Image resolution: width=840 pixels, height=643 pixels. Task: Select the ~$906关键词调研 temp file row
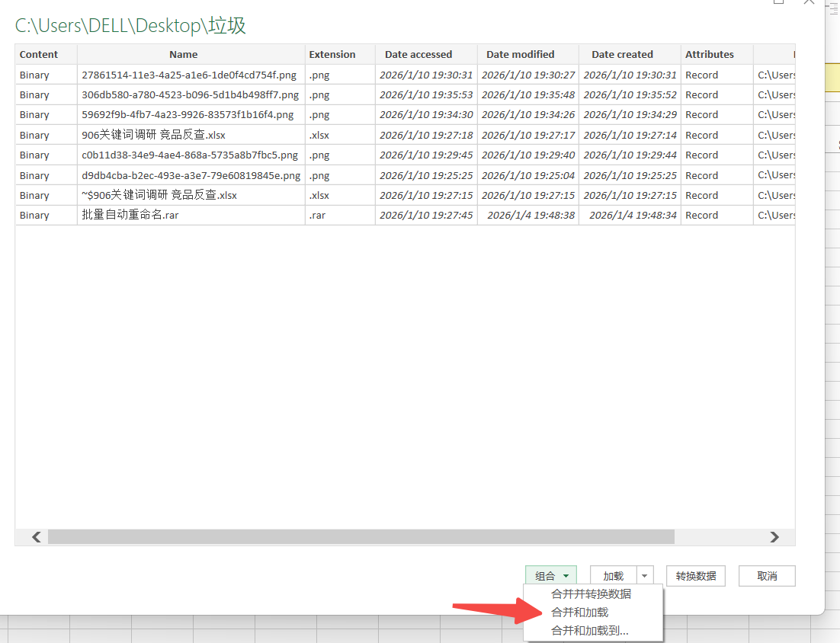coord(159,195)
